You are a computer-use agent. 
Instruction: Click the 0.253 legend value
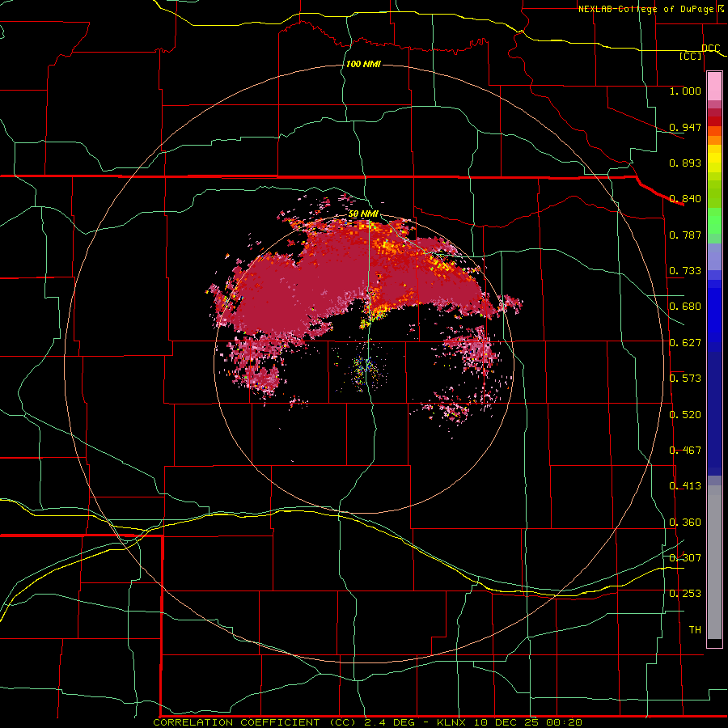tap(685, 594)
